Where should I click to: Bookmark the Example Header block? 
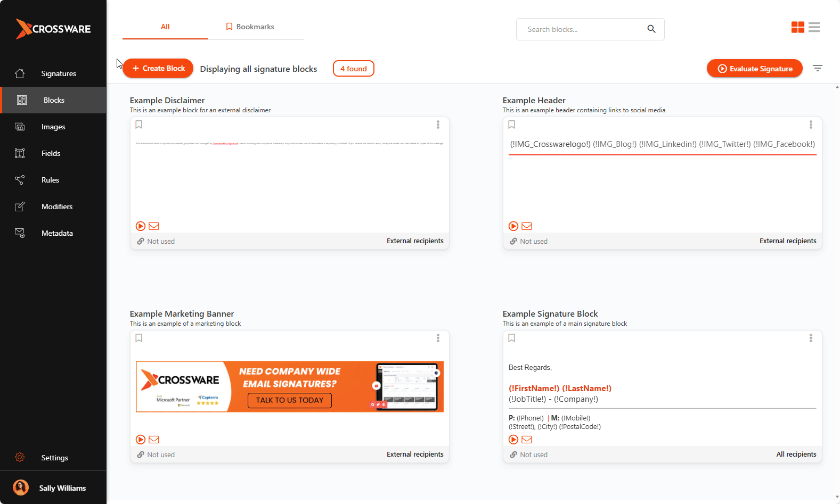click(512, 125)
